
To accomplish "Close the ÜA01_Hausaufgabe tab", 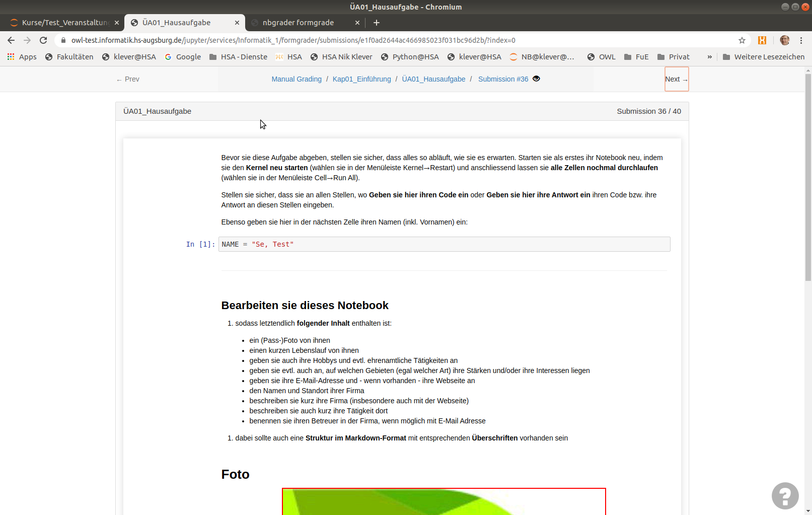I will [x=237, y=23].
